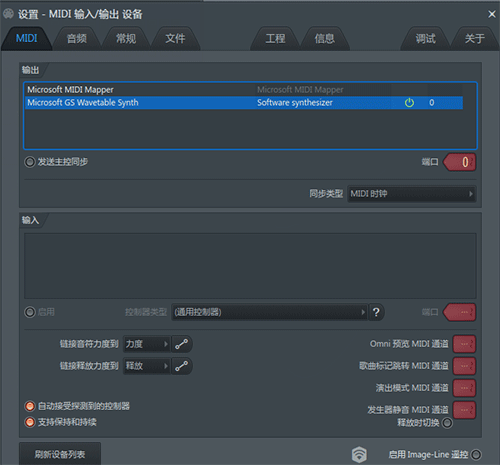Switch to the 常规 tab
Viewport: 500px width, 465px height.
pyautogui.click(x=126, y=39)
